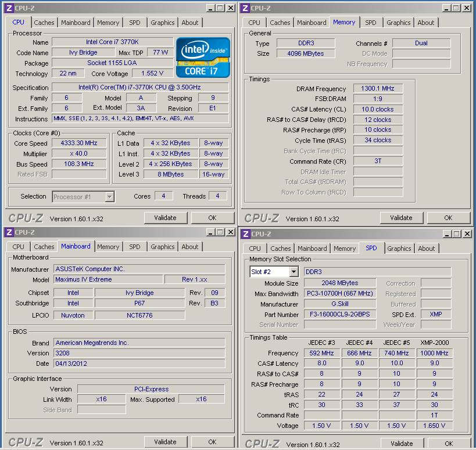The image size is (476, 450).
Task: Click the XMP voltage value '1.650 V'
Action: [x=434, y=426]
